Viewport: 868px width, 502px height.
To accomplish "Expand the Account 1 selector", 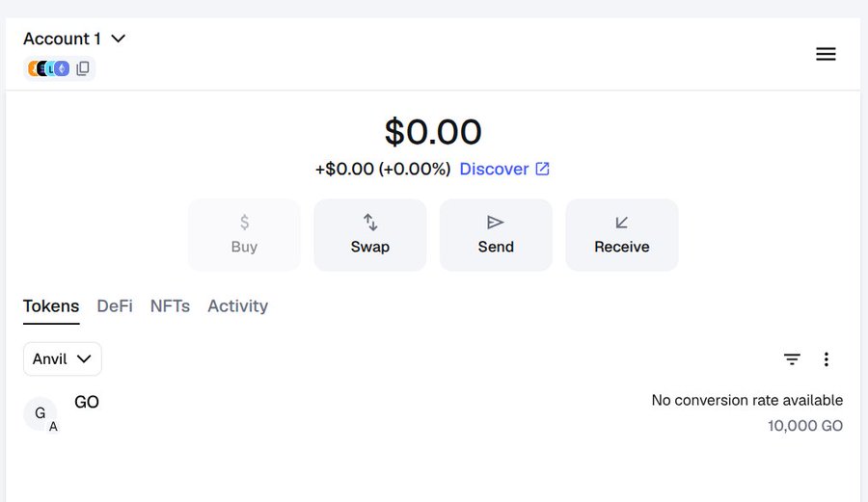I will click(74, 39).
